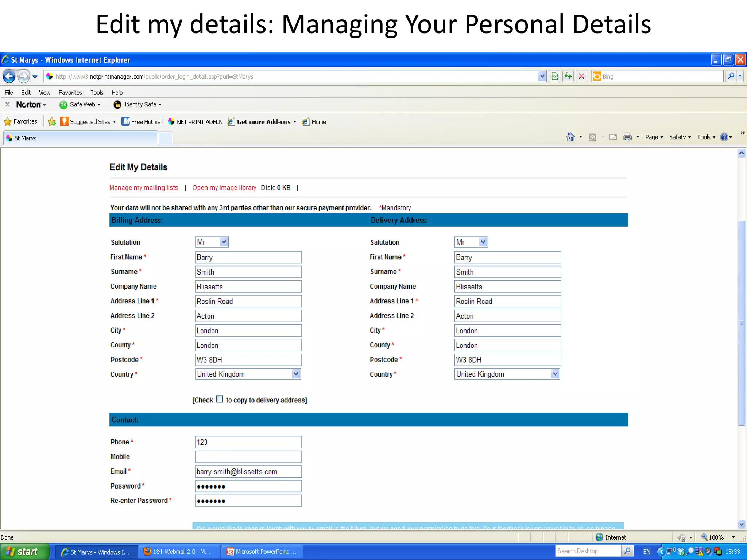Screen dimensions: 747x560
Task: Expand the Get more Add-ons dropdown
Action: pyautogui.click(x=295, y=122)
